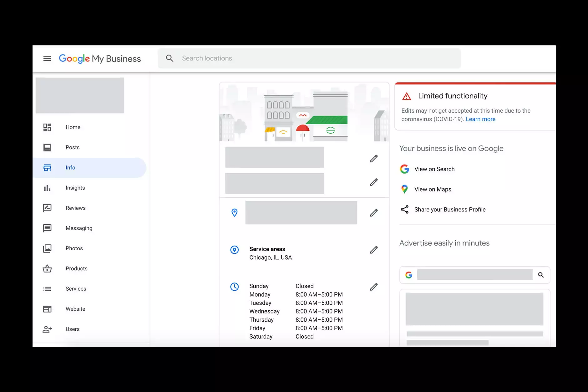Screen dimensions: 588x392
Task: Edit business hours with its pencil icon
Action: (374, 287)
